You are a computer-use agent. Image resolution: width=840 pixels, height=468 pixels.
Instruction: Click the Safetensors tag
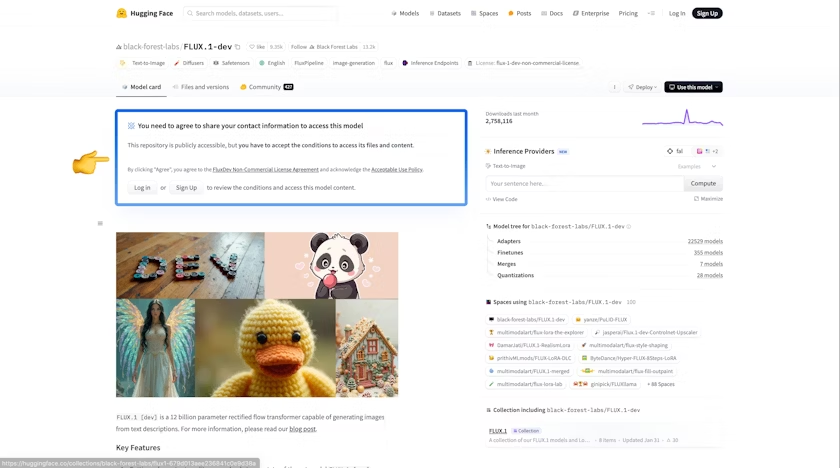click(231, 63)
